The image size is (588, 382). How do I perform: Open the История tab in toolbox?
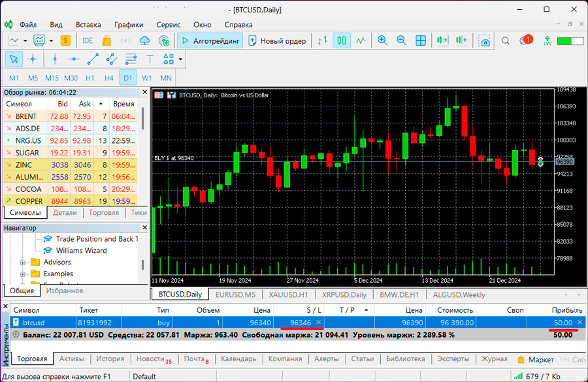click(110, 358)
